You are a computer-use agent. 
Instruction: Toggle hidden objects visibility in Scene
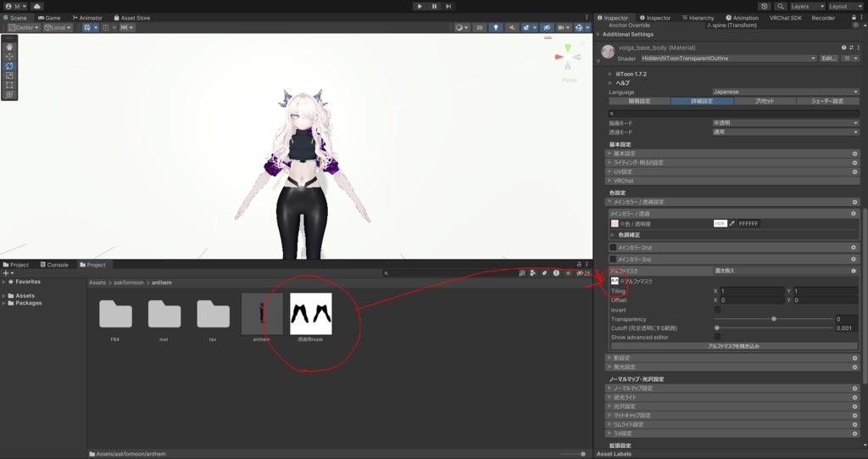click(x=547, y=27)
